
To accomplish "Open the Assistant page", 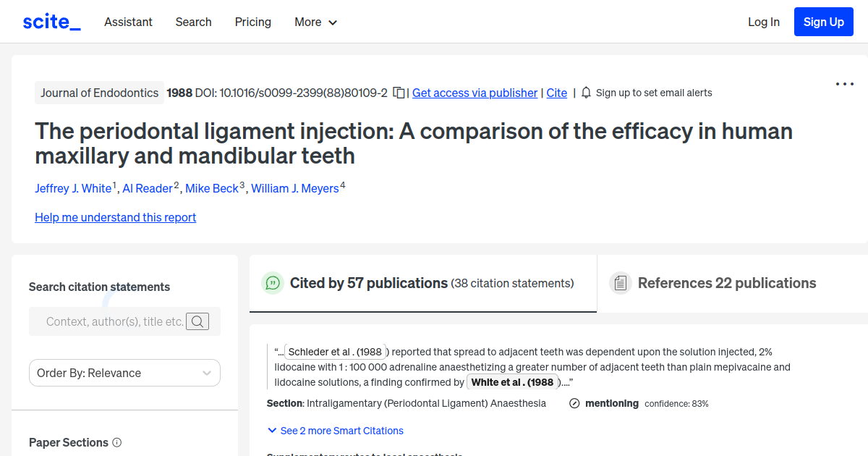I will coord(128,22).
